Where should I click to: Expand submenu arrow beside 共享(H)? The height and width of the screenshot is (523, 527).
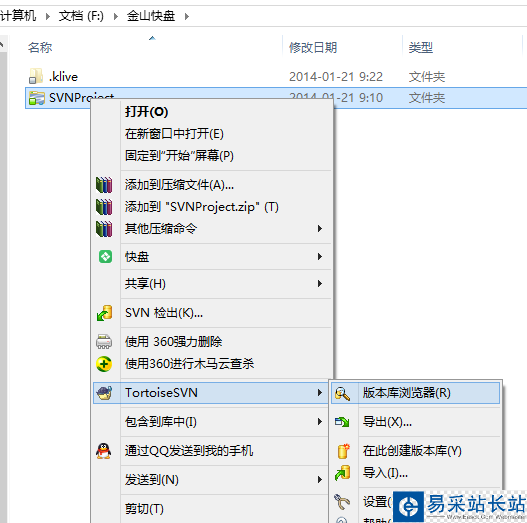(320, 284)
